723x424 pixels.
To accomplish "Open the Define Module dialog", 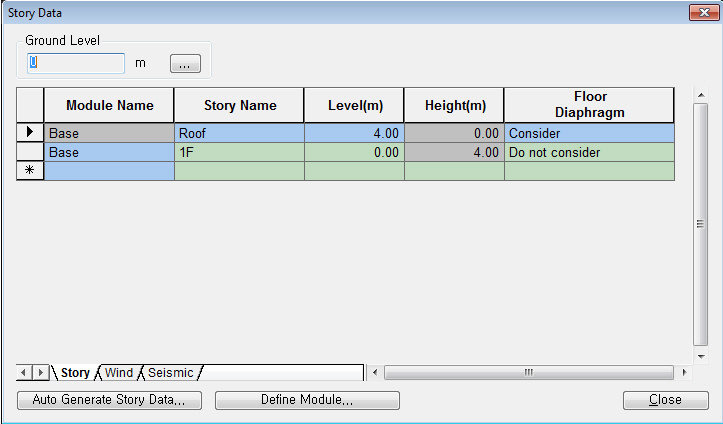I will [x=307, y=400].
